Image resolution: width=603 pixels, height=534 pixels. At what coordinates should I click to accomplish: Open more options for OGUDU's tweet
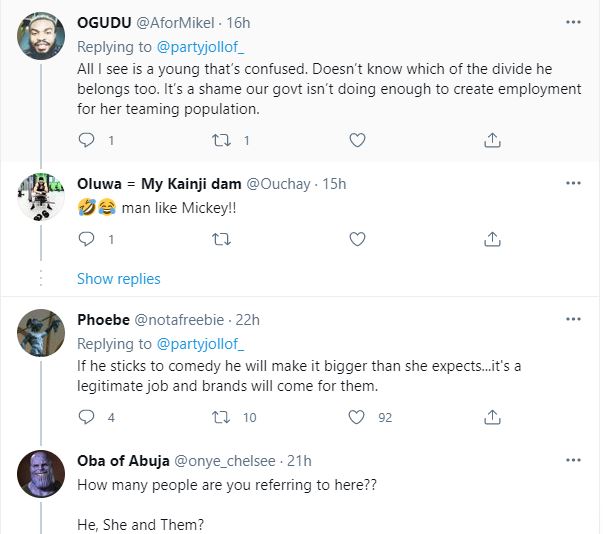point(573,21)
